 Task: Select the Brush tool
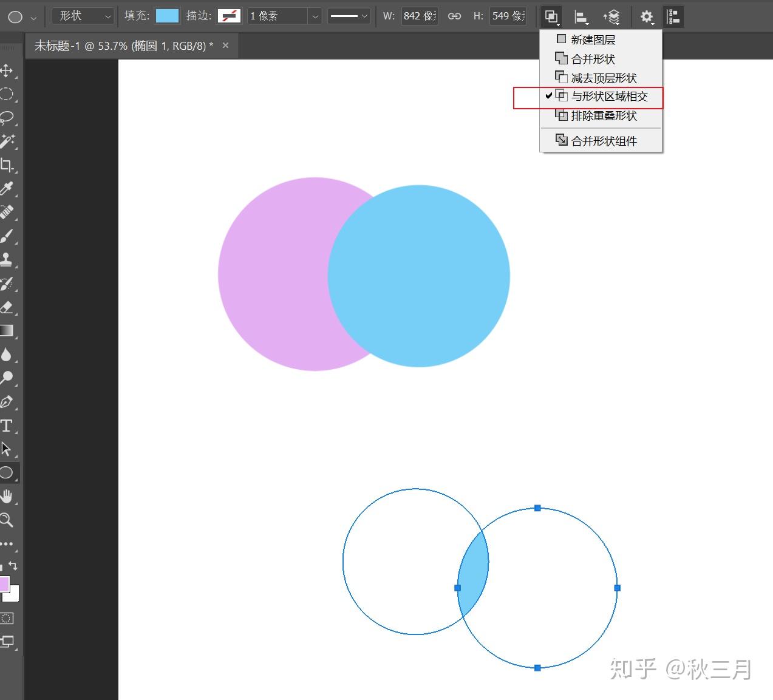7,236
